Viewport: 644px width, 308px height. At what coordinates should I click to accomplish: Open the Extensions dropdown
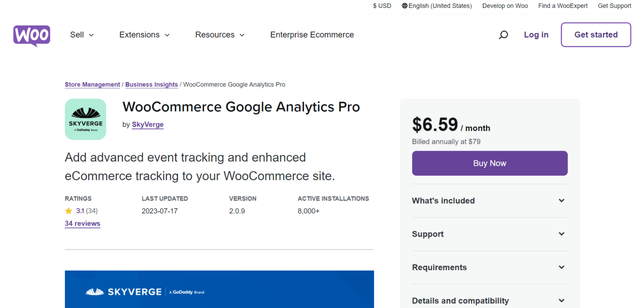144,35
